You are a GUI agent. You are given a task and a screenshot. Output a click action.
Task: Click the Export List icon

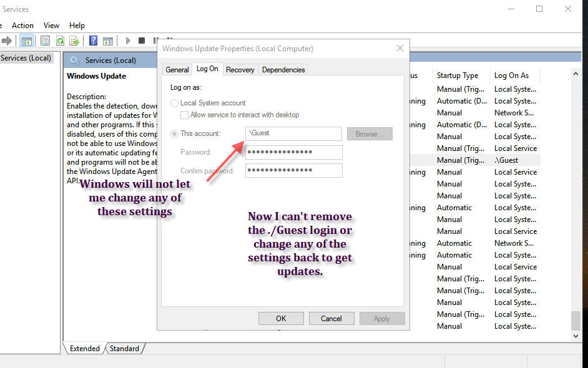(74, 40)
